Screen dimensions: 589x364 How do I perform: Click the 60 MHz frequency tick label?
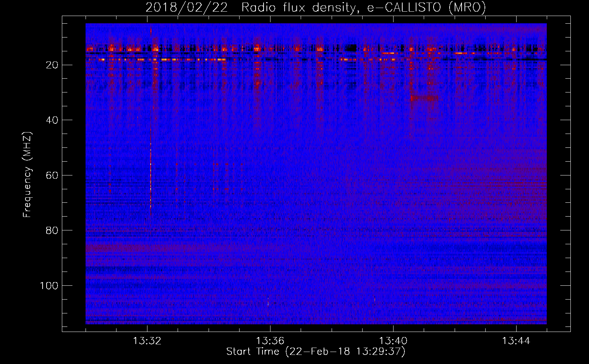pos(52,175)
